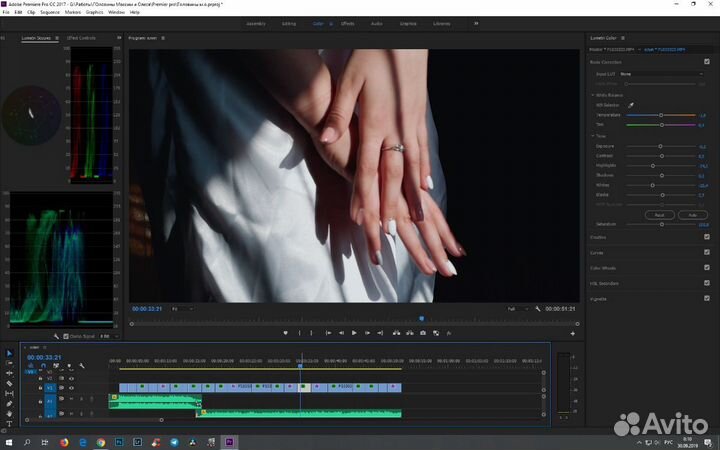The height and width of the screenshot is (450, 720).
Task: Open the playback resolution Full dropdown
Action: 516,310
